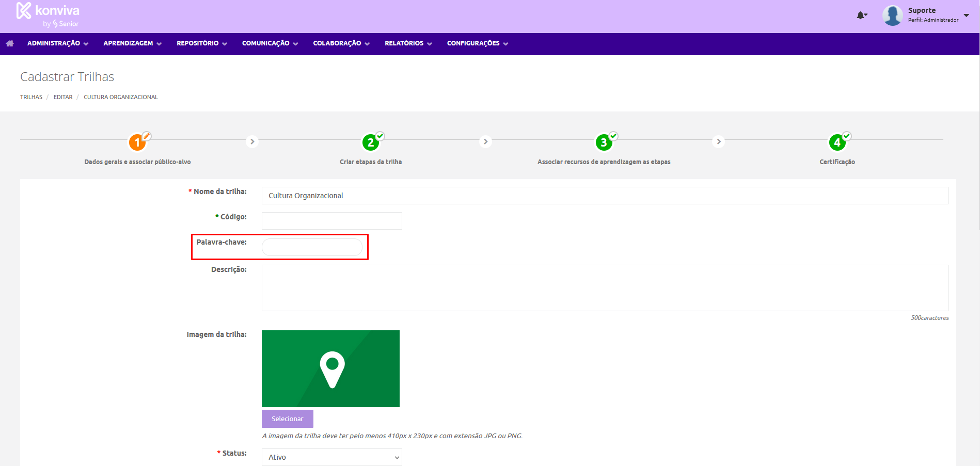This screenshot has height=466, width=980.
Task: Click into the Descrição text area
Action: 605,288
